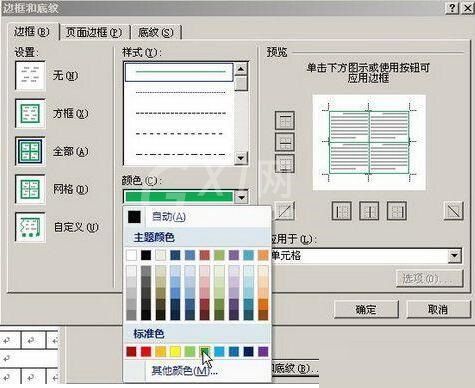Toggle diagonal-up border button in preview
Image resolution: width=475 pixels, height=388 pixels.
pyautogui.click(x=285, y=211)
